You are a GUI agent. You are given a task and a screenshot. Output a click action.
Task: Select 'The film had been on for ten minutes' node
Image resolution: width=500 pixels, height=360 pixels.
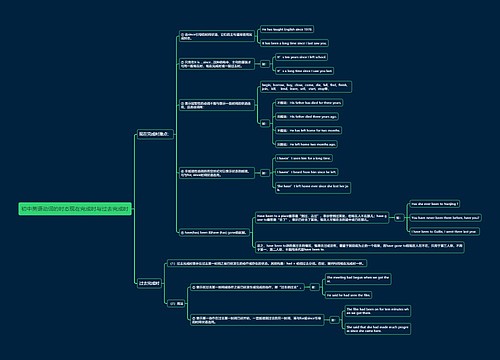[378, 311]
